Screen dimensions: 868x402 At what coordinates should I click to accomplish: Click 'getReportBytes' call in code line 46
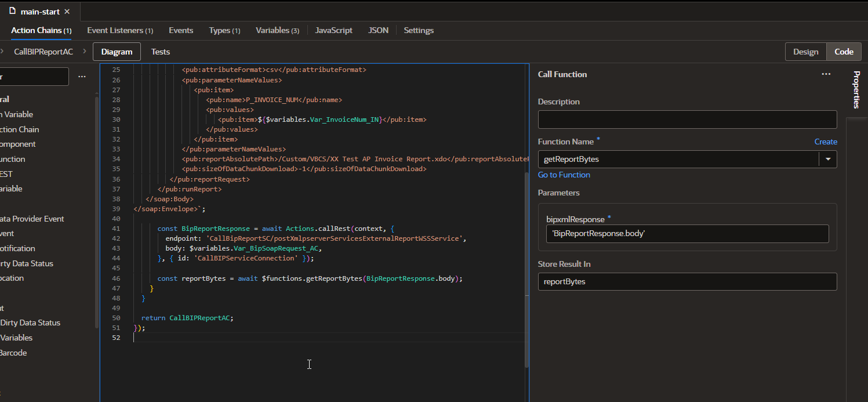tap(335, 278)
